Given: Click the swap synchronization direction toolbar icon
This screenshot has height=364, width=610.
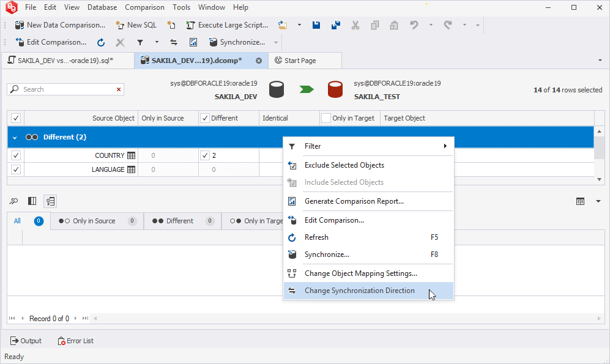Looking at the screenshot, I should pos(174,42).
